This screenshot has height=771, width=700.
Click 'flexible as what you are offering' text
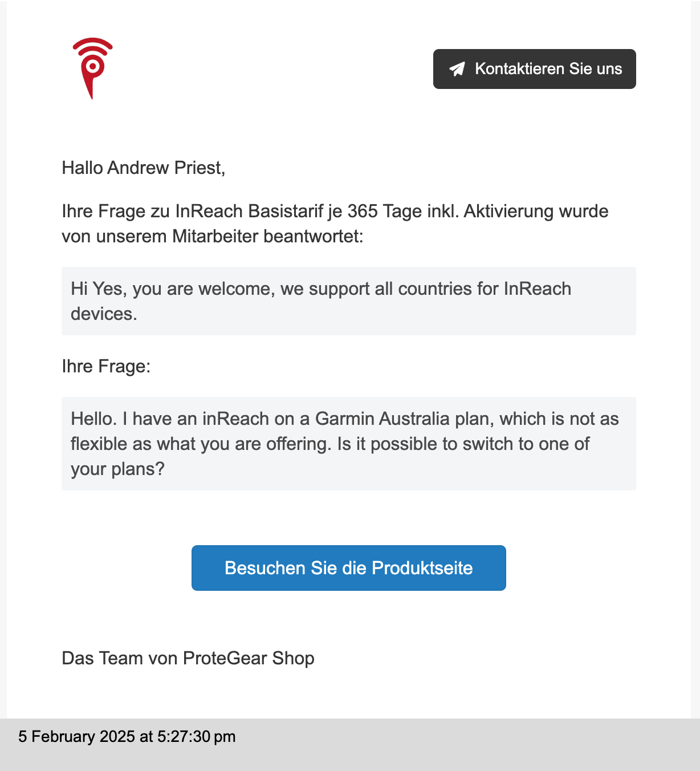click(201, 444)
